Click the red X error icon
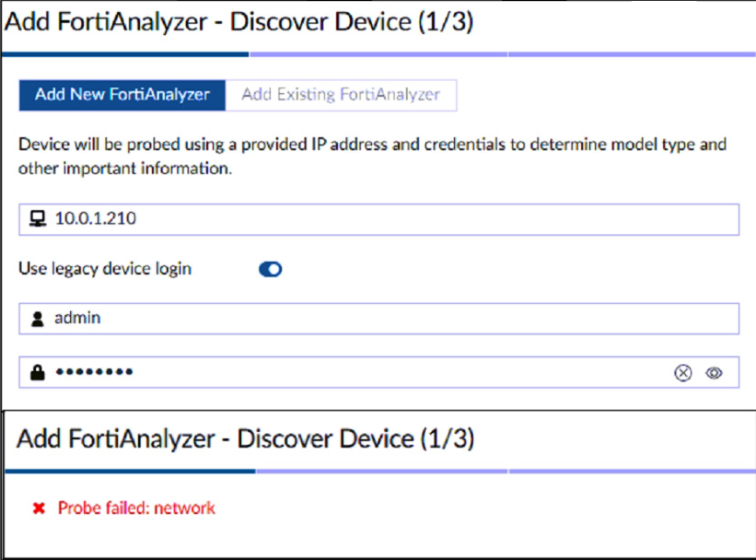The width and height of the screenshot is (756, 560). [39, 507]
